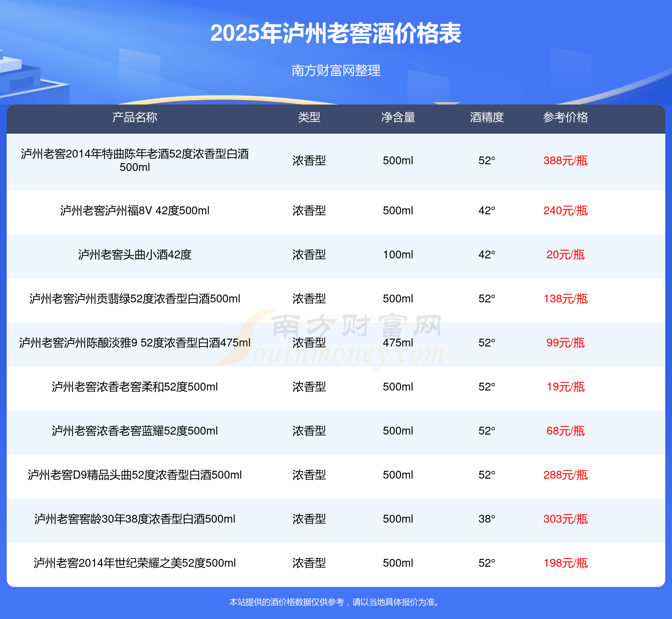
Task: Select 42° in the 头曲小酒 row
Action: pyautogui.click(x=487, y=255)
